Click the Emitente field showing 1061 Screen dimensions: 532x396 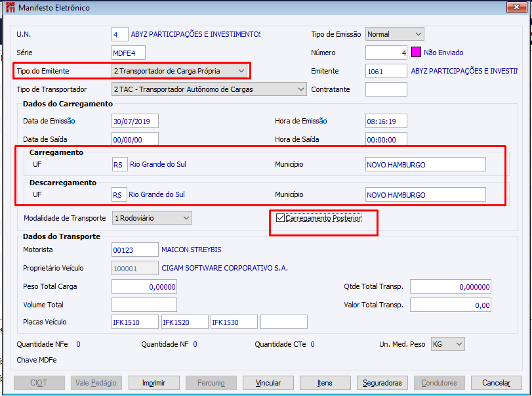[x=386, y=71]
